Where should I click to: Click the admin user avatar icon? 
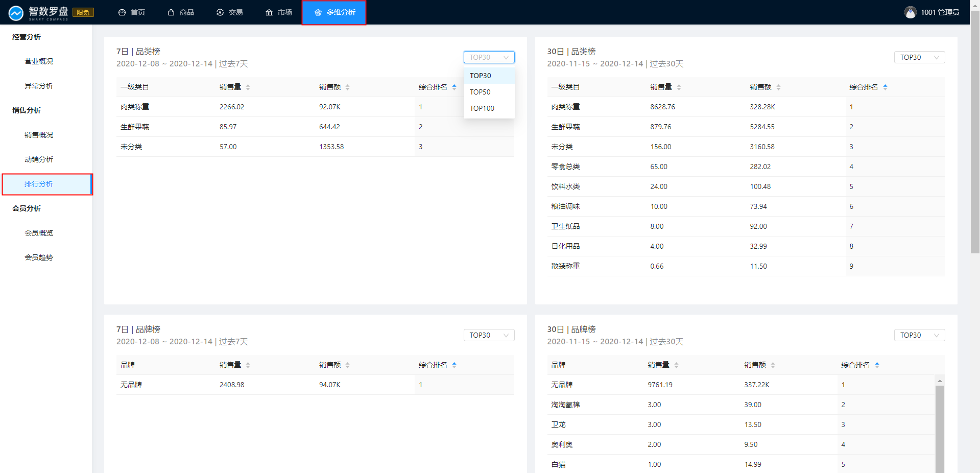[910, 12]
